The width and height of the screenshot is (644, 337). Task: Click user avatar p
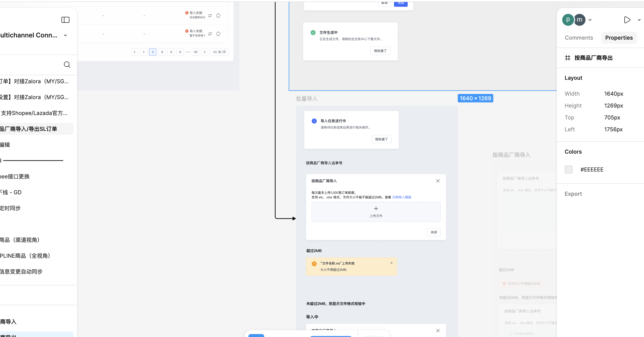[568, 20]
